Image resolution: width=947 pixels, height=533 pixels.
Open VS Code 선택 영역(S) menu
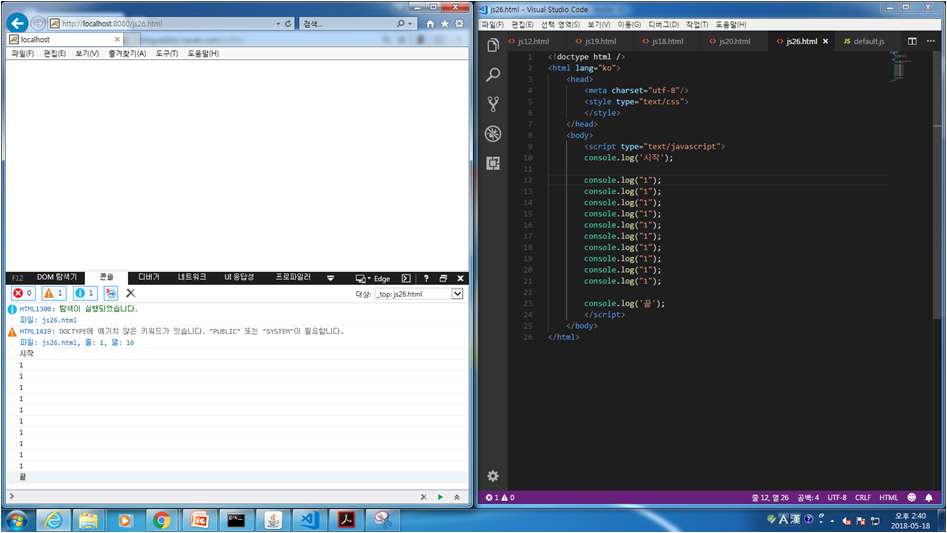click(560, 24)
